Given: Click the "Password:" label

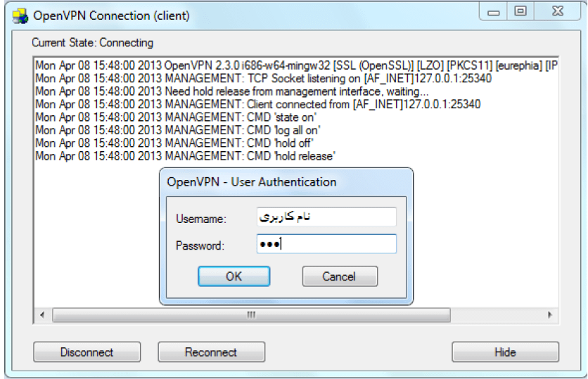Looking at the screenshot, I should 200,245.
